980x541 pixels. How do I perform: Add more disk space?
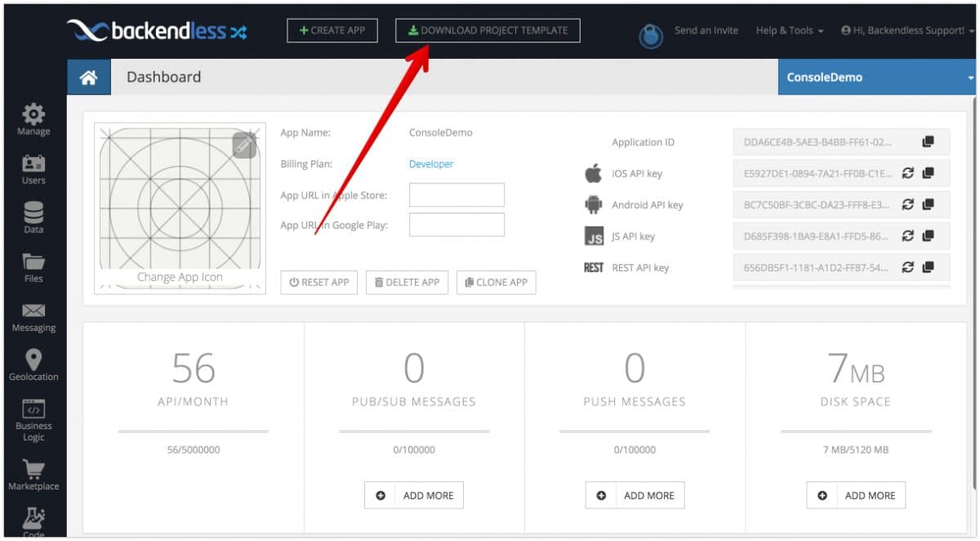pos(856,495)
